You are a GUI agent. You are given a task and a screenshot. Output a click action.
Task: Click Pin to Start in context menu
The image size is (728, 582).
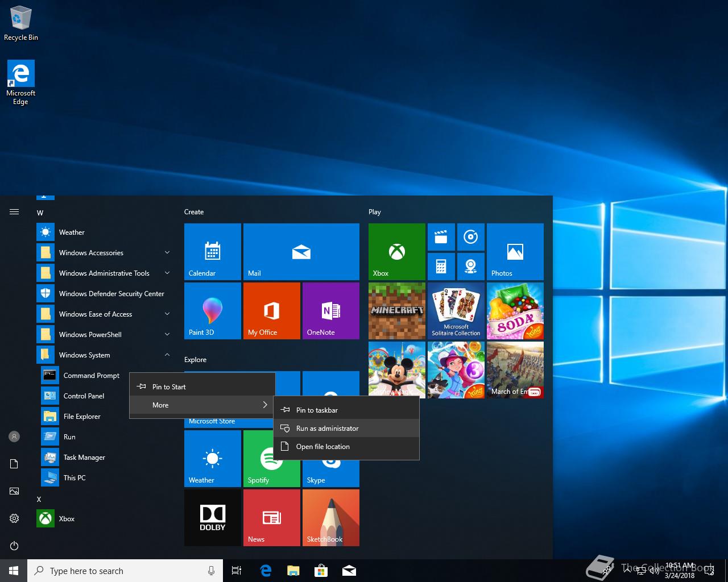coord(202,386)
